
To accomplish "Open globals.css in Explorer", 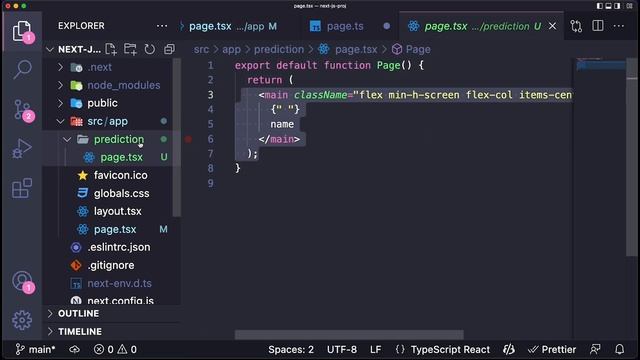I will 122,193.
